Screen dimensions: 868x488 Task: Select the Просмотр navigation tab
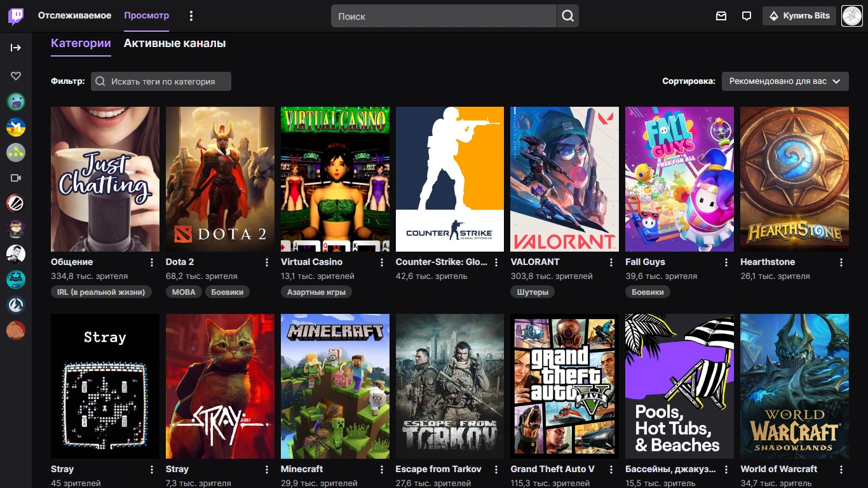click(x=146, y=15)
